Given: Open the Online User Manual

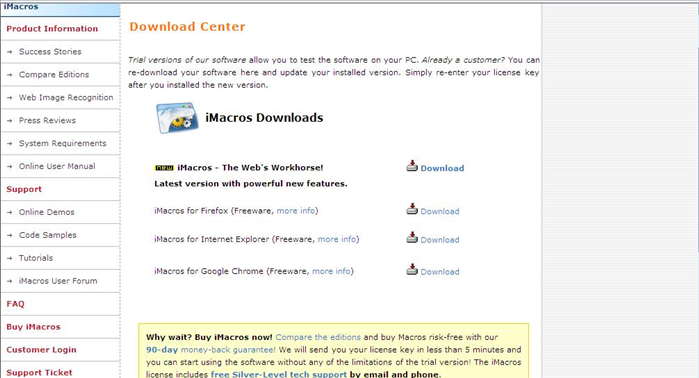Looking at the screenshot, I should click(x=57, y=166).
